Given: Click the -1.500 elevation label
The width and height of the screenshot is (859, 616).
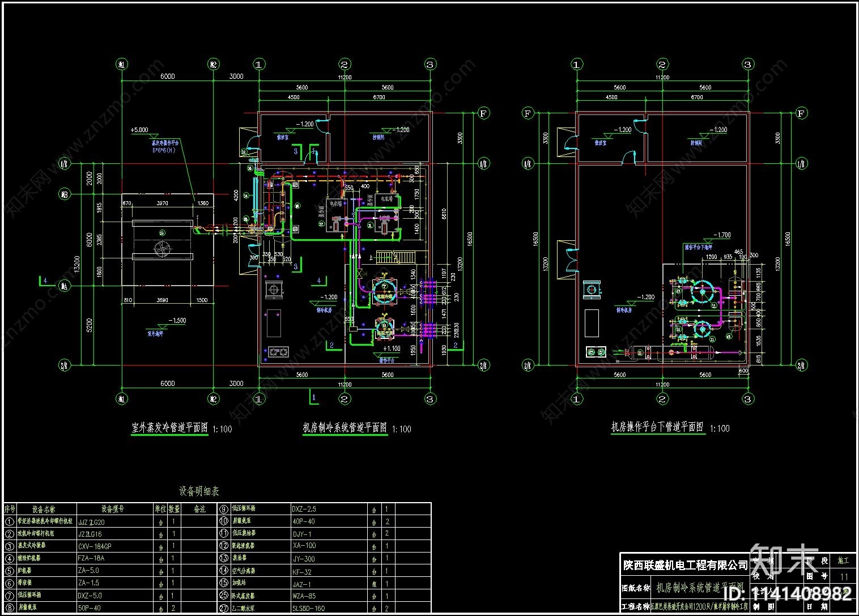Looking at the screenshot, I should click(176, 320).
